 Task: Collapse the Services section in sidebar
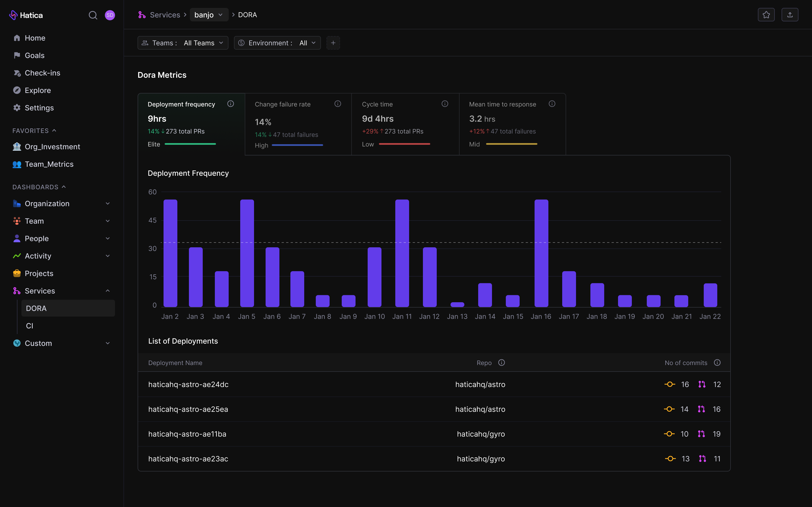point(107,291)
